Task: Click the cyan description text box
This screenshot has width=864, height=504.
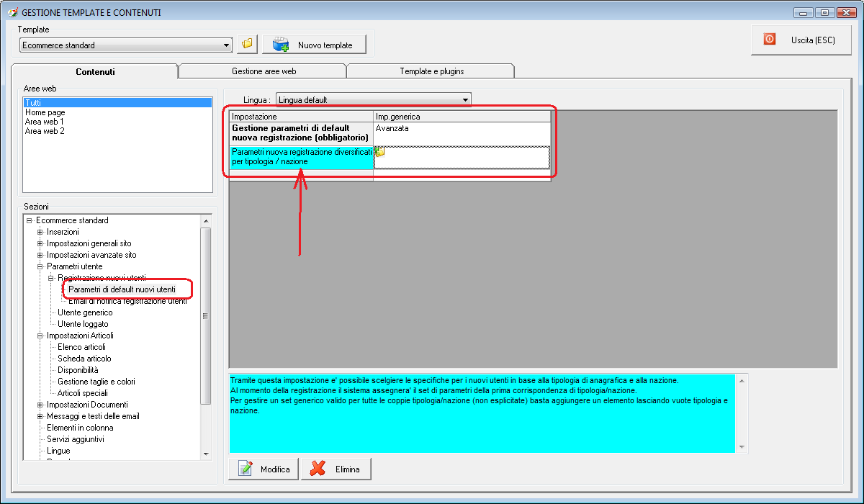Action: [482, 413]
